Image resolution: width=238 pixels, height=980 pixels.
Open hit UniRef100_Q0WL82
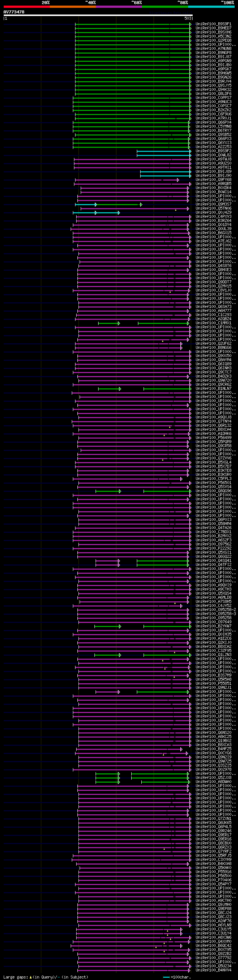pyautogui.click(x=213, y=155)
